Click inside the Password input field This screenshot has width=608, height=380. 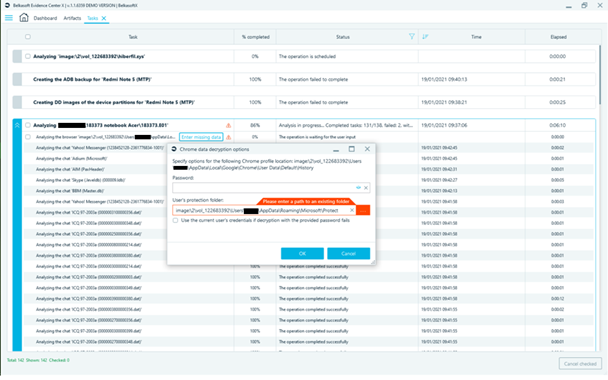click(x=264, y=188)
